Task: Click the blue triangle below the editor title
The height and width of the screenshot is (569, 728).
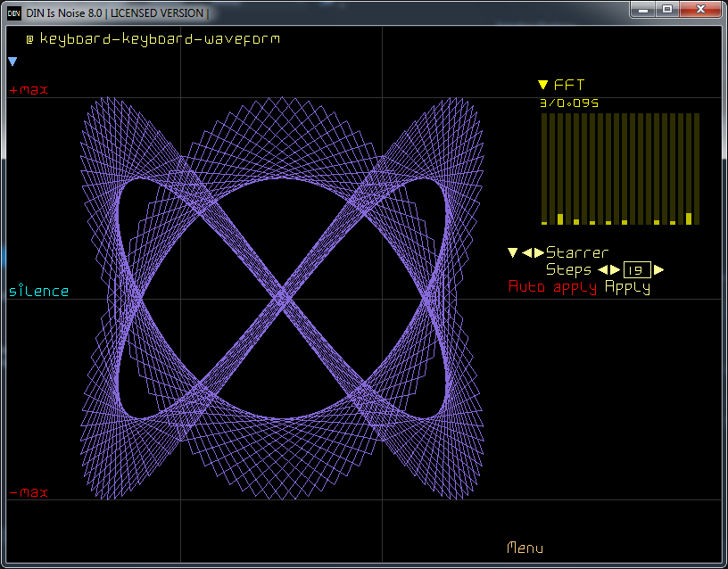Action: pyautogui.click(x=12, y=62)
